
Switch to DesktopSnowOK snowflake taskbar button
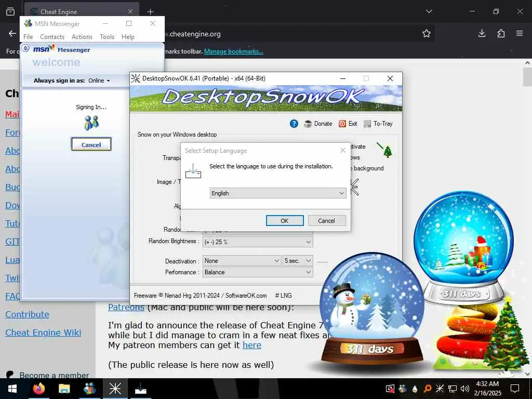(115, 389)
